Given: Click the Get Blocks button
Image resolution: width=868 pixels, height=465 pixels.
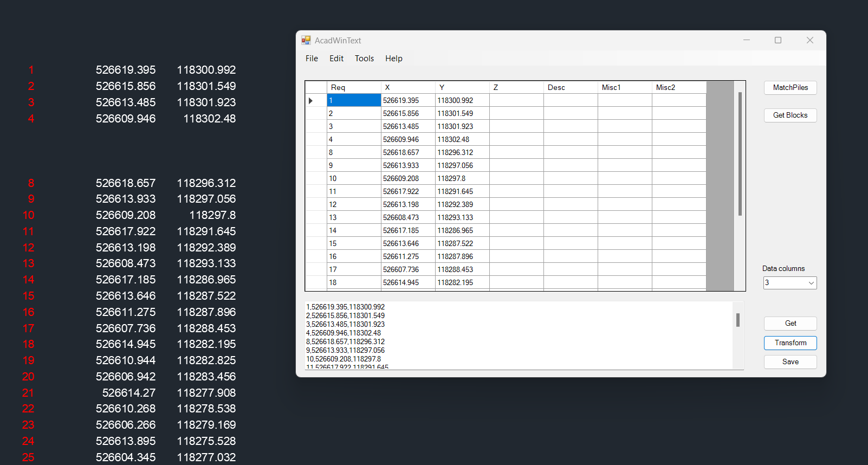Looking at the screenshot, I should click(790, 115).
